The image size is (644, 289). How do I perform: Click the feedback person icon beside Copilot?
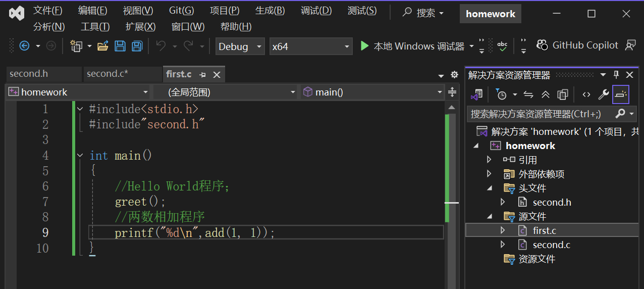point(630,45)
